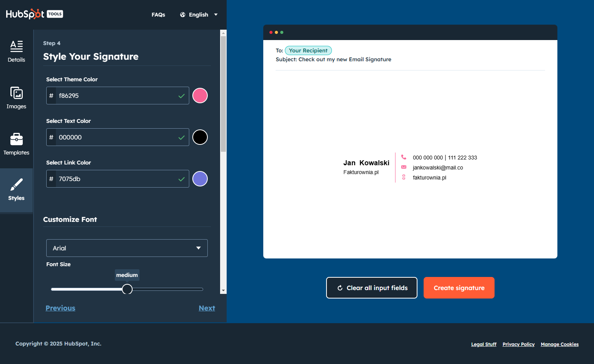Click the Your Recipient tag
The height and width of the screenshot is (364, 594).
coord(308,50)
